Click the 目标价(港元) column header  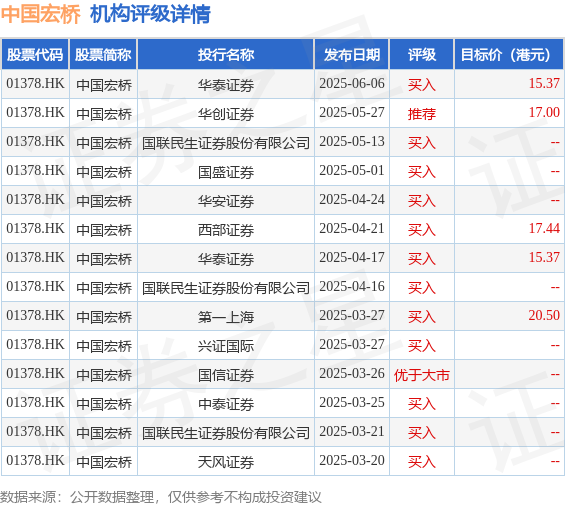point(508,54)
